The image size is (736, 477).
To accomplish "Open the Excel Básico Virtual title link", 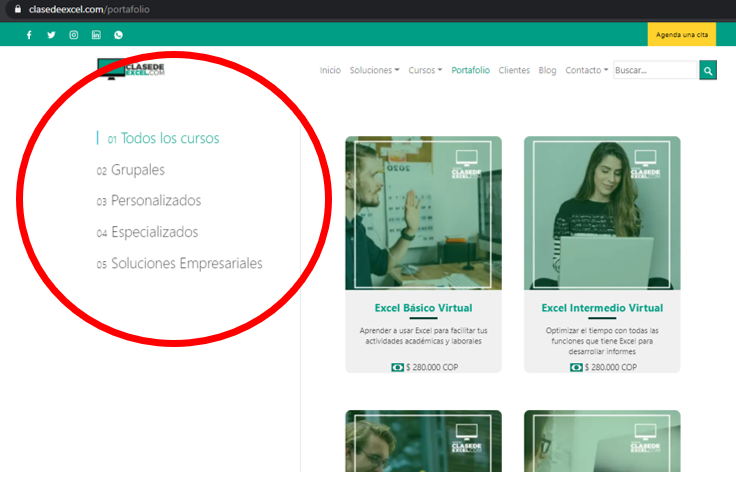I will 423,308.
